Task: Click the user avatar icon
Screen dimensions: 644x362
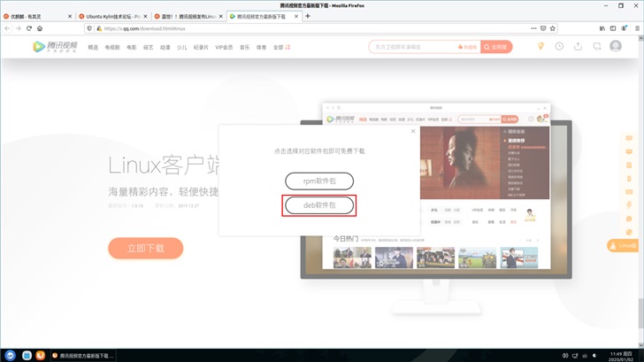Action: [616, 46]
